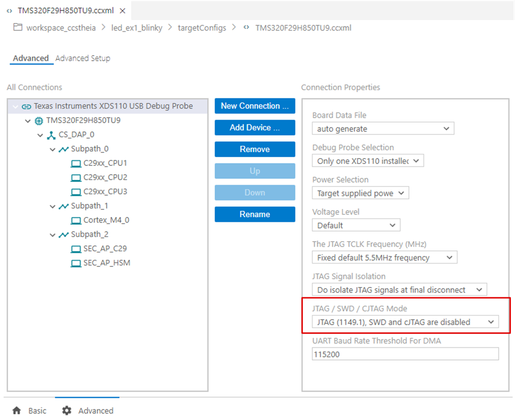Screen dimensions: 515x420
Task: Open the JTAG / SWD / CJTAG Mode dropdown
Action: [405, 322]
